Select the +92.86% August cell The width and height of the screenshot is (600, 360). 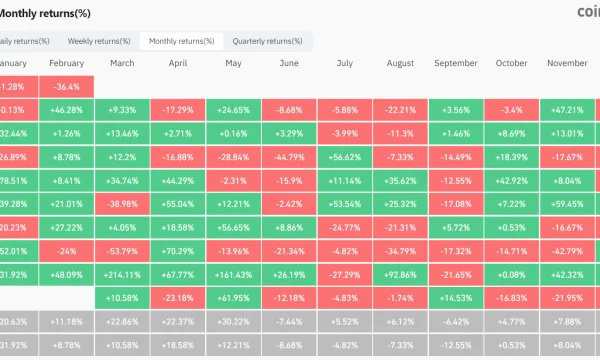click(400, 275)
